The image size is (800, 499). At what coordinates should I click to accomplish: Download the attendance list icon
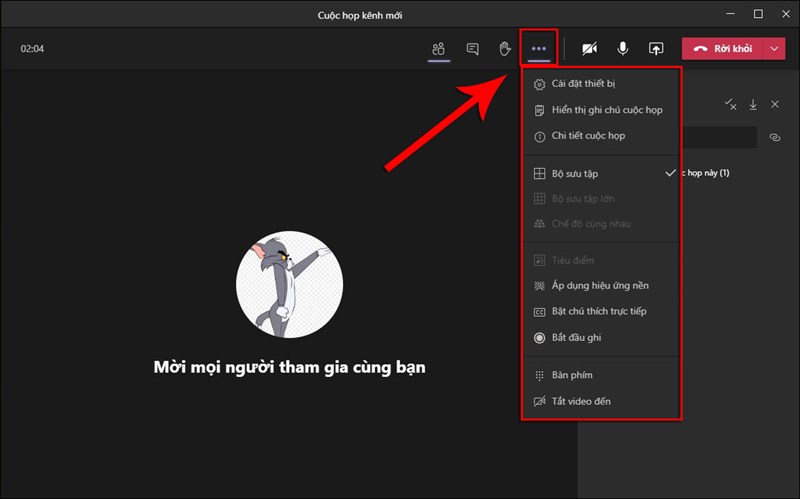point(753,105)
